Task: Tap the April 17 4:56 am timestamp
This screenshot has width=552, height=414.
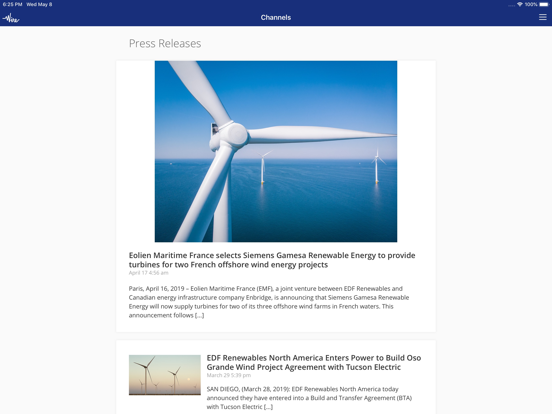Action: (148, 273)
